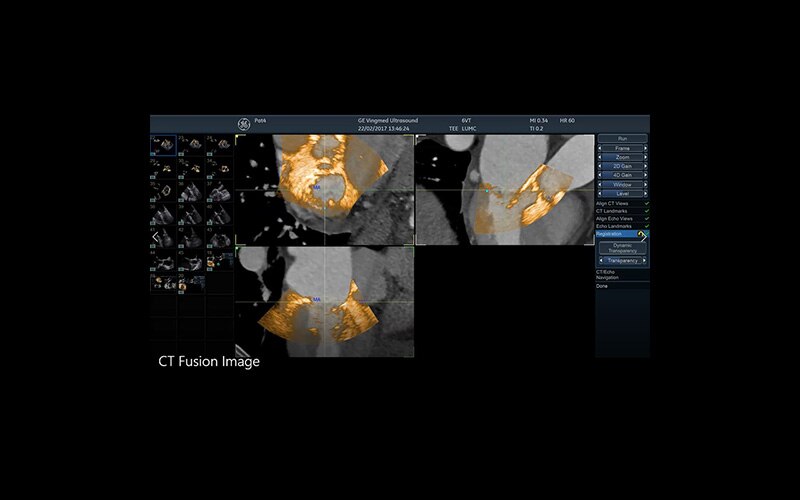Click the HR 60 readout

(x=567, y=120)
